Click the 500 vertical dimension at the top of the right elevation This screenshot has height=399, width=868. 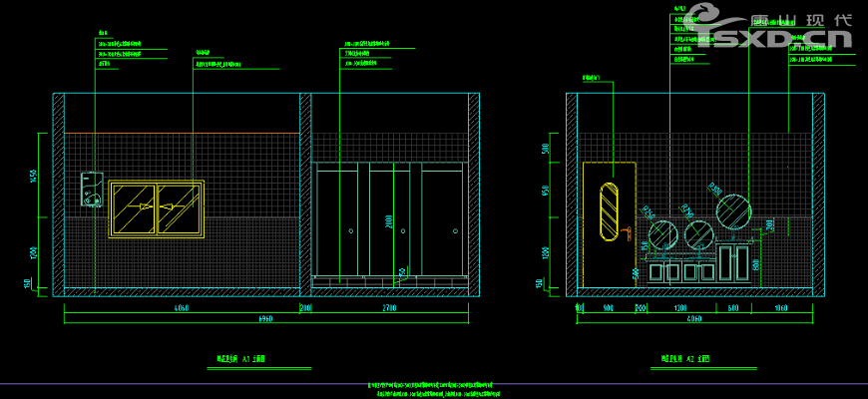pos(546,149)
